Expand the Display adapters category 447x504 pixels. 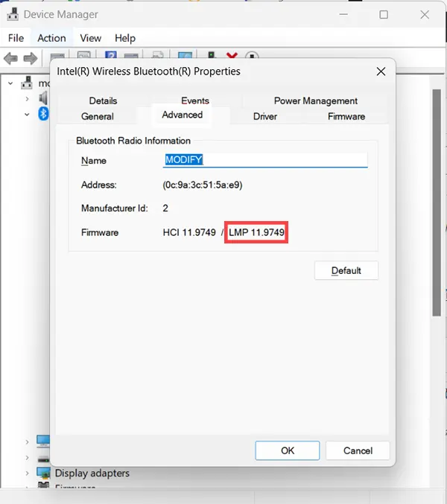(x=27, y=473)
